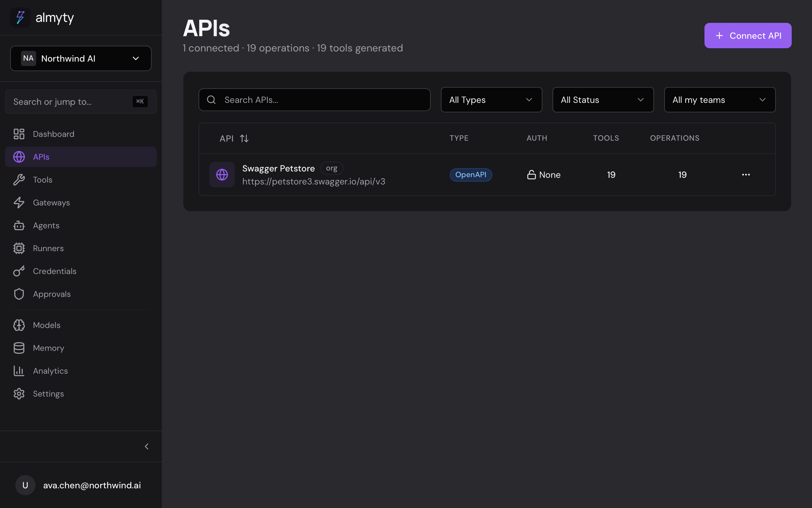Click the Approvals shield icon
The width and height of the screenshot is (812, 508).
pos(19,294)
